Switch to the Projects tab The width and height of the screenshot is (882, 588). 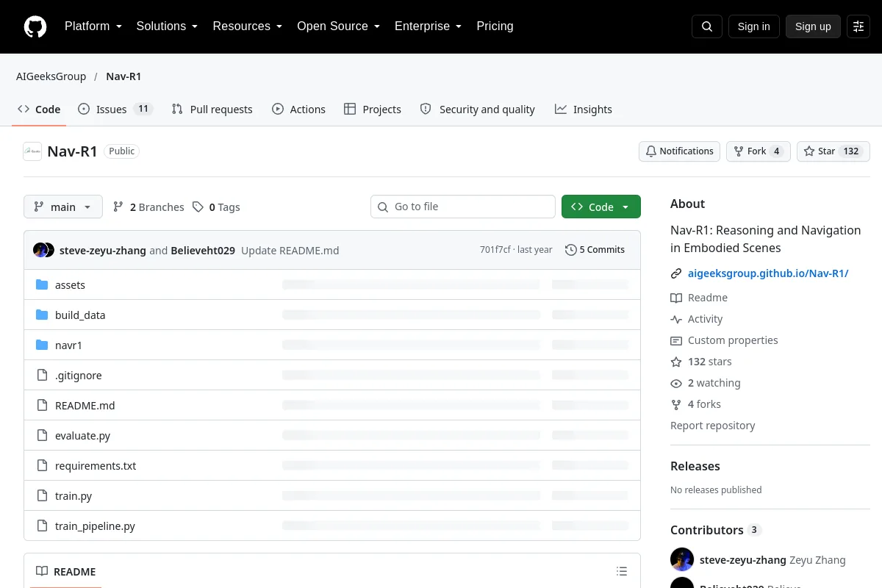click(x=373, y=110)
